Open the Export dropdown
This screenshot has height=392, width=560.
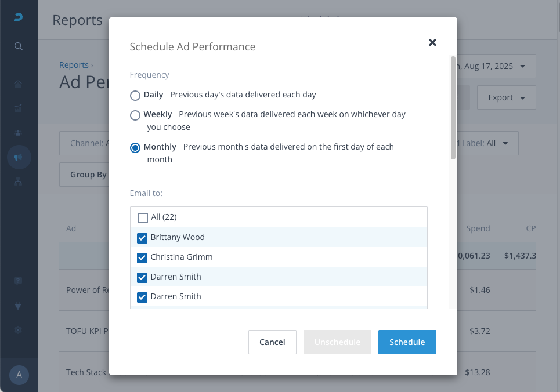[x=506, y=97]
